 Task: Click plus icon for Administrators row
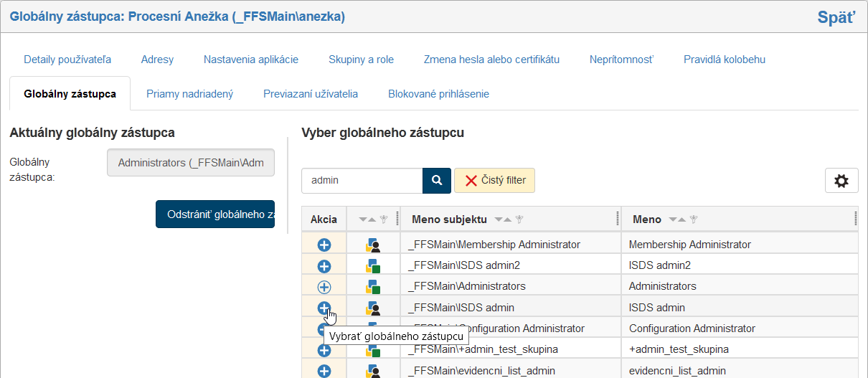tap(324, 287)
